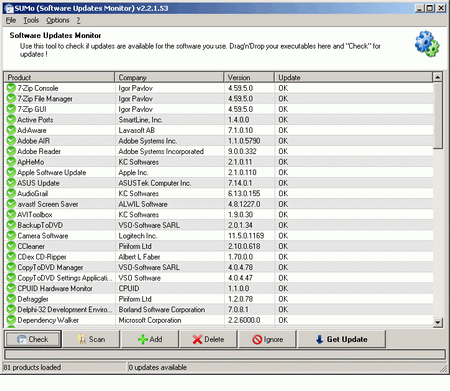Click the green icon next to AudioGrail
This screenshot has height=391, width=450.
point(11,193)
